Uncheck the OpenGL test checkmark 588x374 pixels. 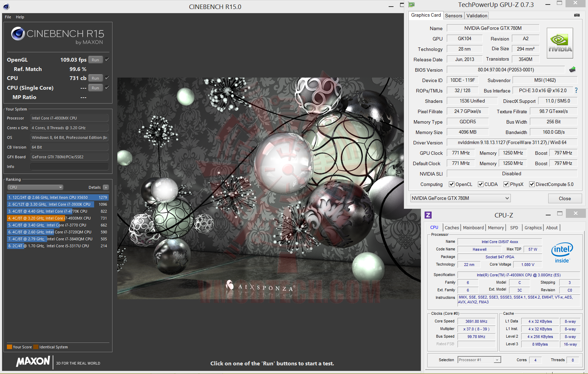107,60
